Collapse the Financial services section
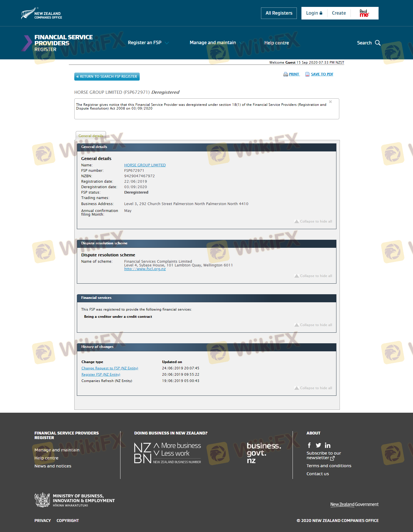 313,325
